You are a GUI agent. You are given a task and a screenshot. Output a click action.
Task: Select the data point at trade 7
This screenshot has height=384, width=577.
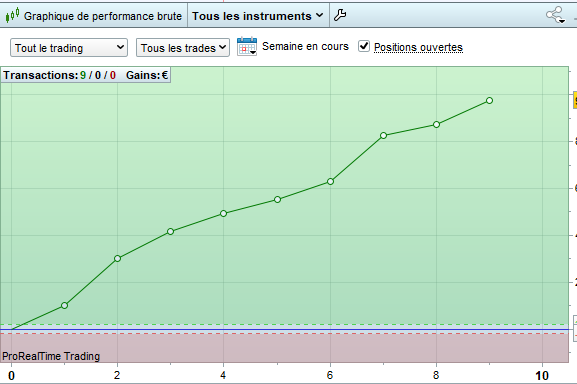pos(383,135)
